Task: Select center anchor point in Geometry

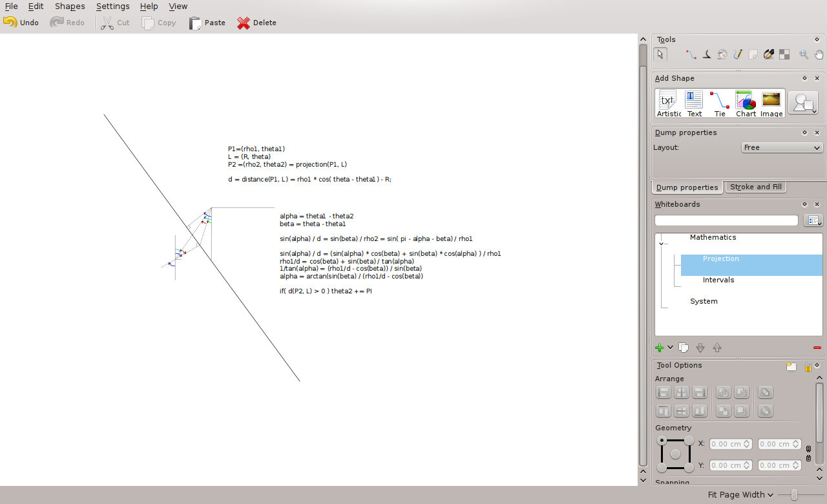Action: point(676,454)
